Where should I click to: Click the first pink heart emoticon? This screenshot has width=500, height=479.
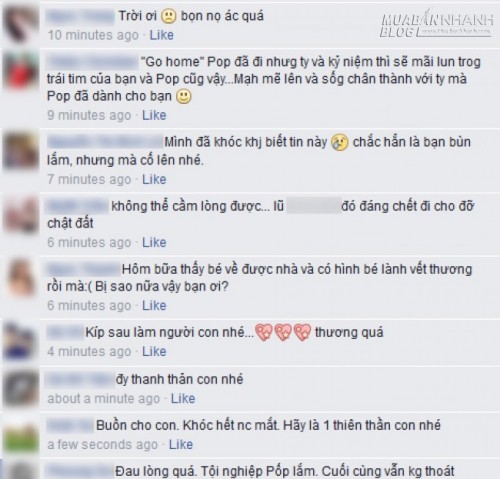coord(264,333)
